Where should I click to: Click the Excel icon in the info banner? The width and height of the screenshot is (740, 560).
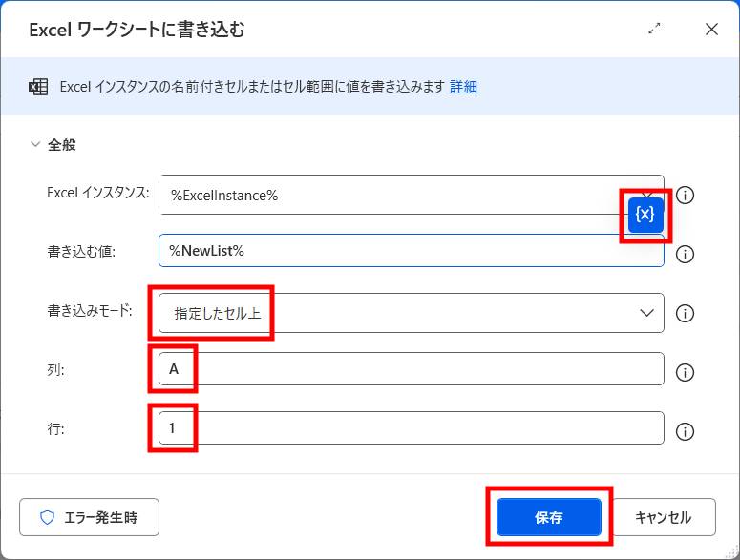click(x=38, y=87)
